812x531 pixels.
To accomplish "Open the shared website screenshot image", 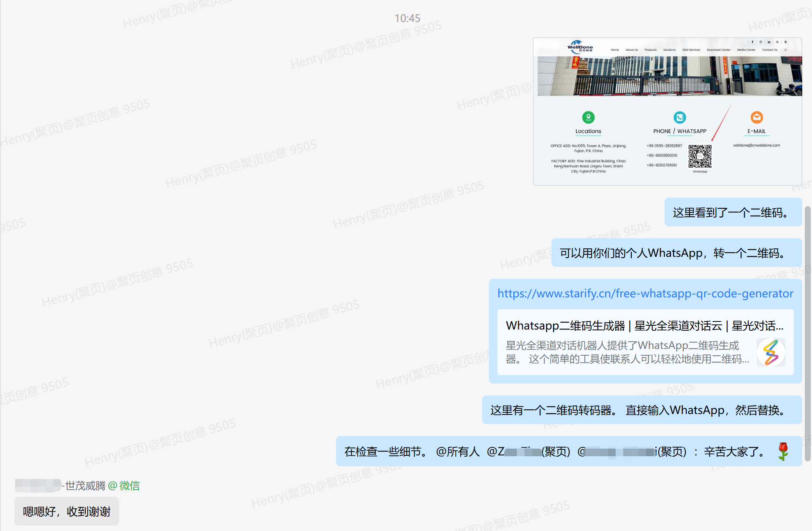I will 667,112.
